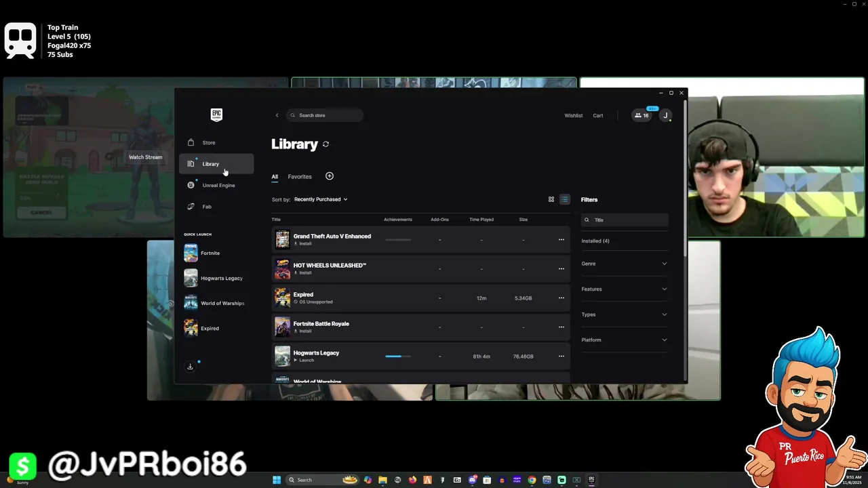The height and width of the screenshot is (488, 868).
Task: Click Install under Grand Theft Auto V
Action: click(x=303, y=243)
